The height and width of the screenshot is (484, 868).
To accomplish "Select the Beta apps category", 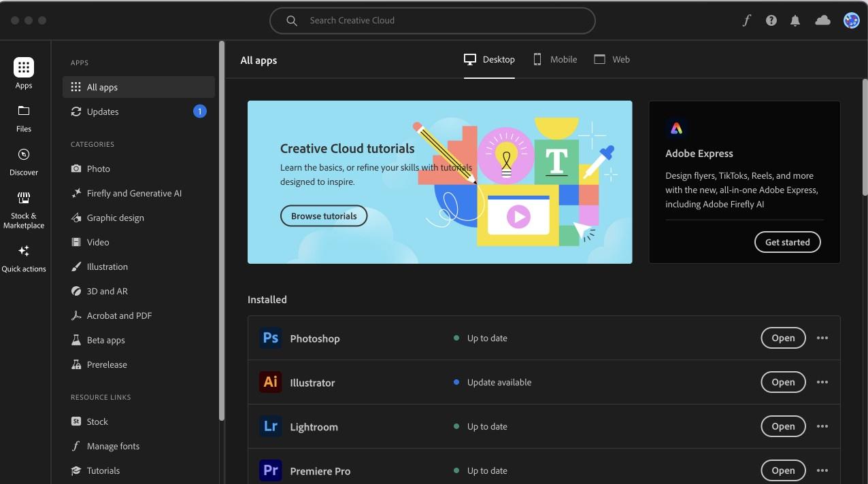I will pos(139,340).
